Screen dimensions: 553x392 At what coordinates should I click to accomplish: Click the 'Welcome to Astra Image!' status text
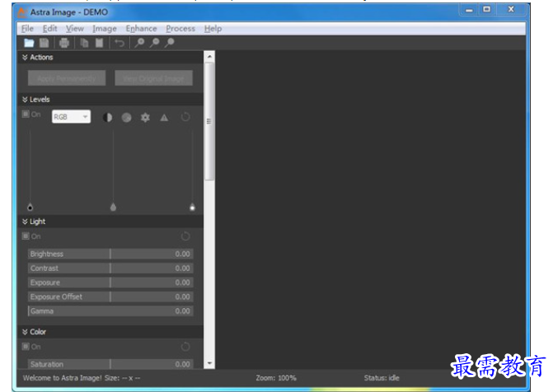click(63, 378)
